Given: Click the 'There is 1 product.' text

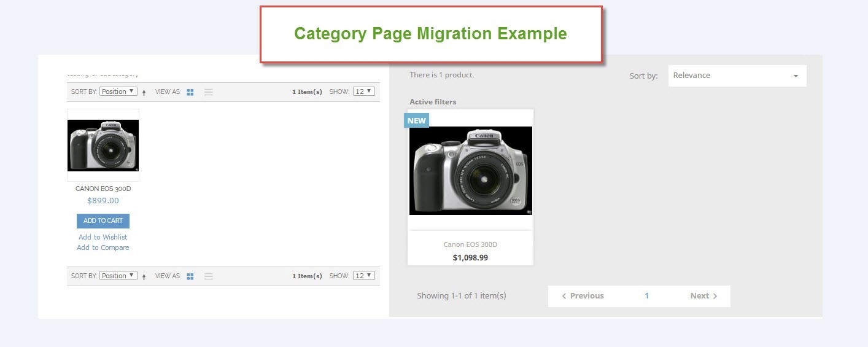Looking at the screenshot, I should click(x=442, y=75).
